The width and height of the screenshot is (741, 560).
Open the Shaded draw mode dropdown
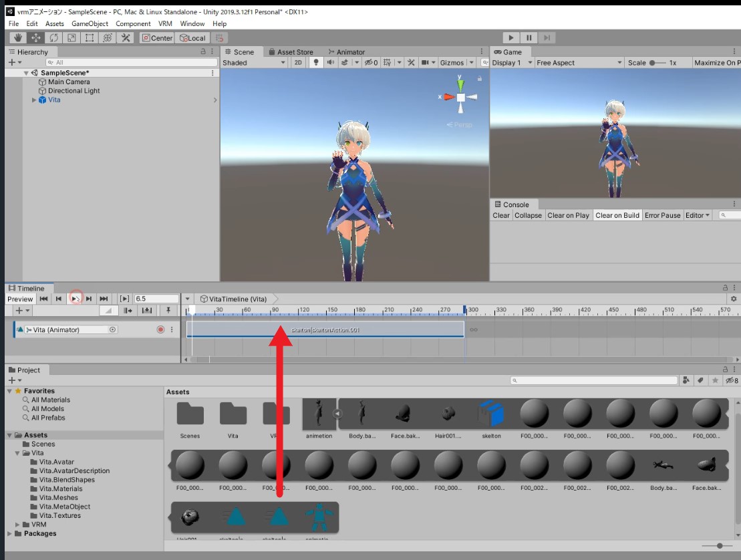(254, 62)
